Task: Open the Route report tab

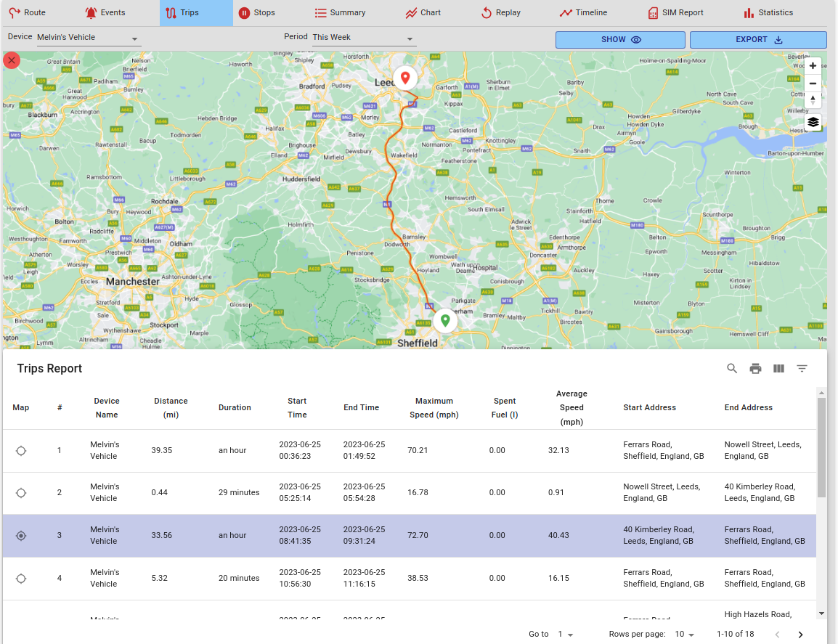Action: (28, 13)
